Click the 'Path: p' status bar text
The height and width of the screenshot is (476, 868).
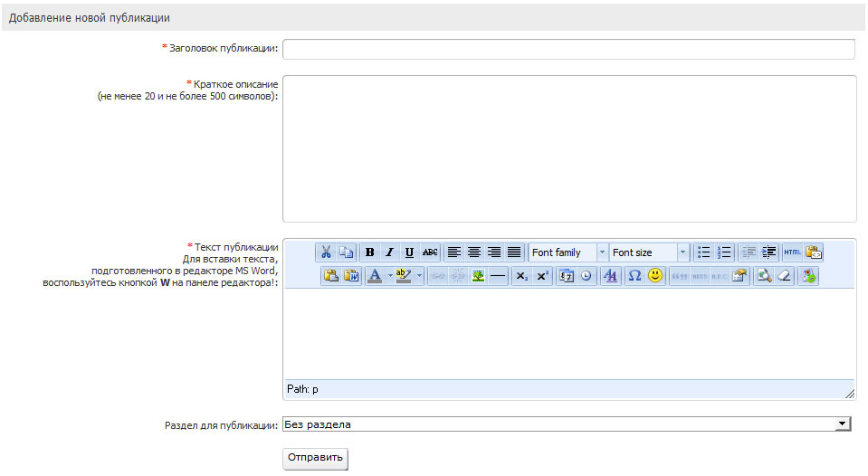point(302,389)
